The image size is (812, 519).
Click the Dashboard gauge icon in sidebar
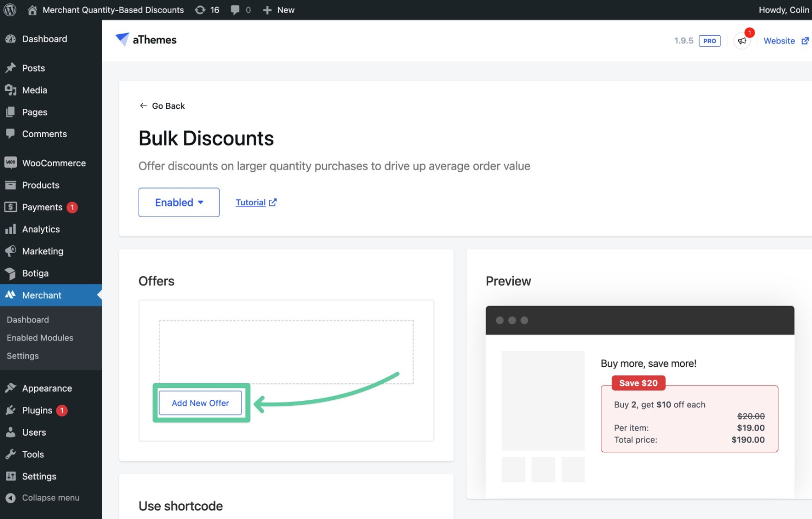tap(10, 39)
